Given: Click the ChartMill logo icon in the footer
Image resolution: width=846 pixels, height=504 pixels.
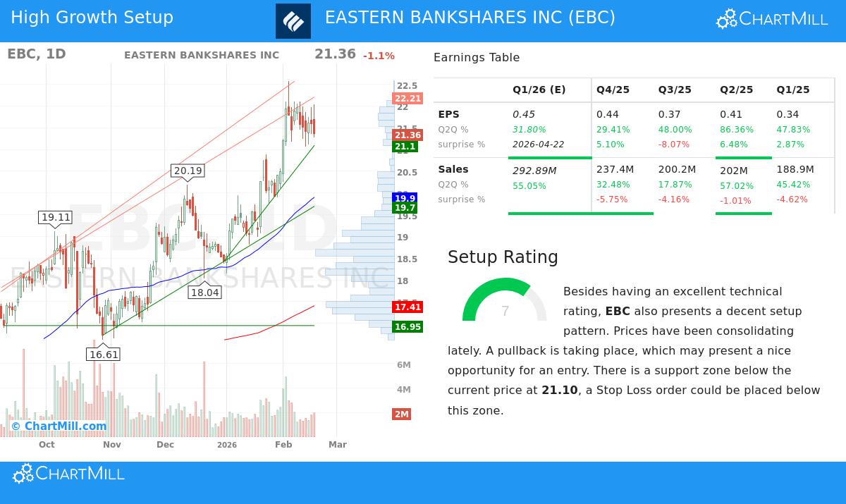Looking at the screenshot, I should coord(24,473).
